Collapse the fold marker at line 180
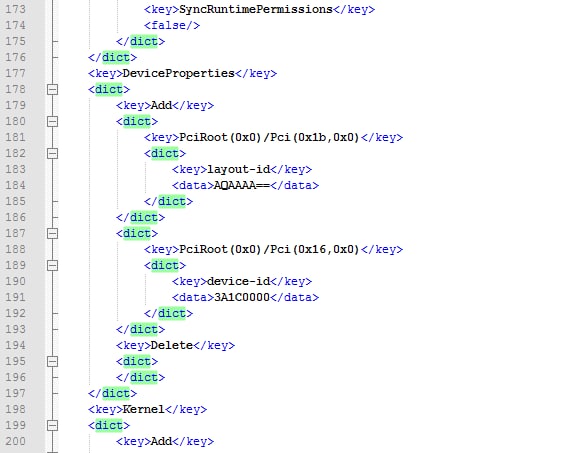 point(52,121)
